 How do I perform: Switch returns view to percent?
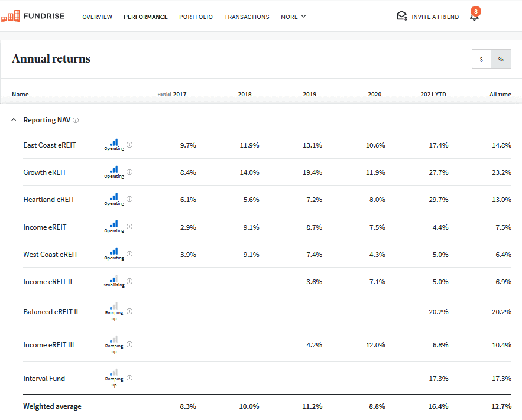point(501,59)
